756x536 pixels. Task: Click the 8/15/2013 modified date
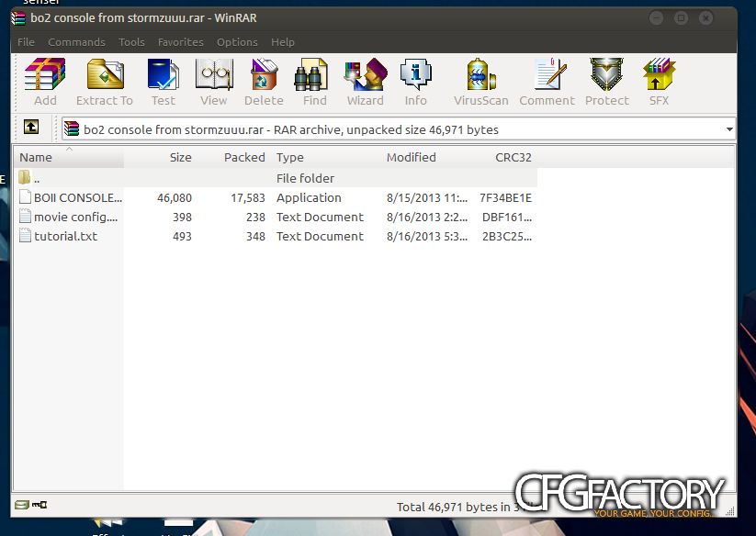click(x=427, y=197)
